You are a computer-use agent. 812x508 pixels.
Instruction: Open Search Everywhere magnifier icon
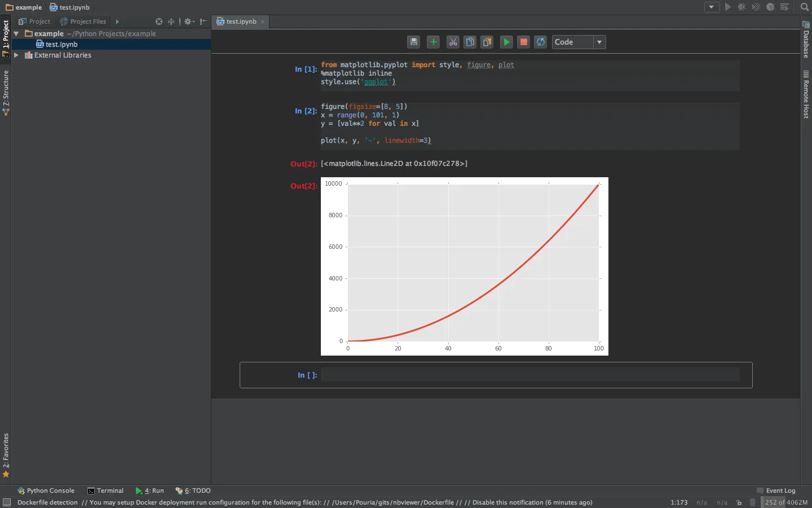pos(805,7)
